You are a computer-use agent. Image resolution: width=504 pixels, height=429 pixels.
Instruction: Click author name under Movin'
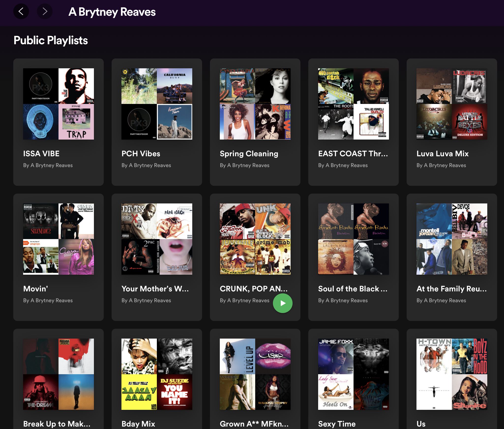pyautogui.click(x=48, y=300)
